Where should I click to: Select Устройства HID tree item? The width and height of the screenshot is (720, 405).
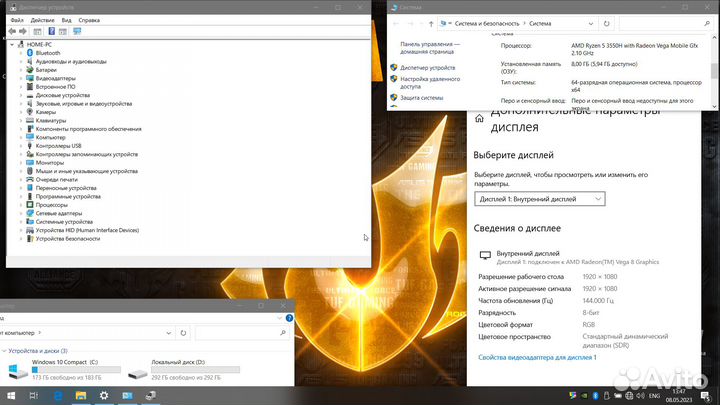point(87,230)
